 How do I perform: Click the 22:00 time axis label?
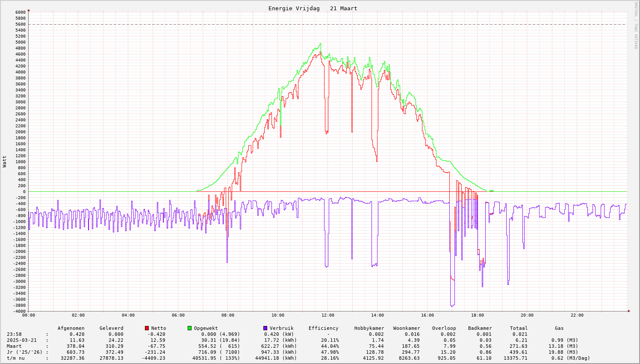point(577,315)
